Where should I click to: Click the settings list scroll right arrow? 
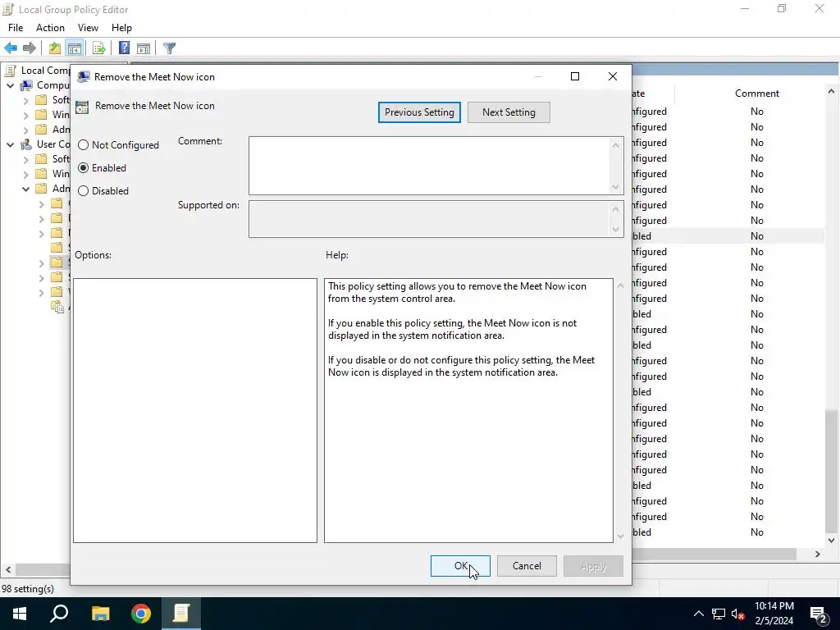(x=818, y=554)
